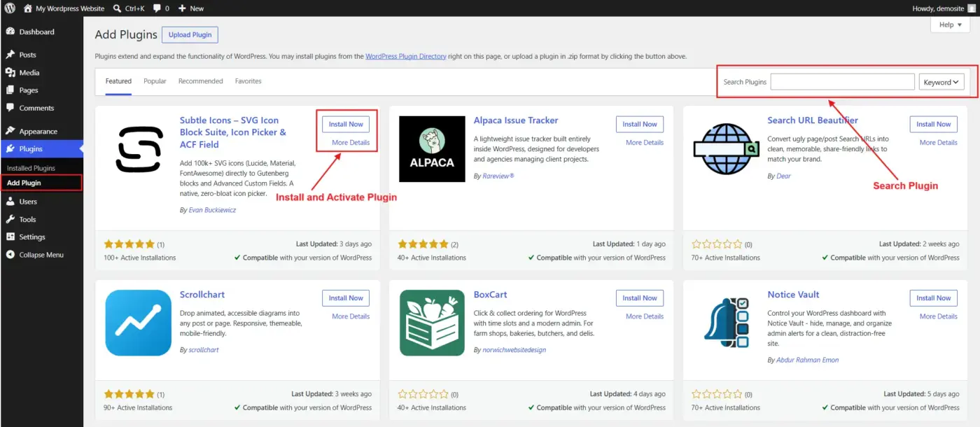Click the Search URL Beautifier globe icon
Image resolution: width=980 pixels, height=427 pixels.
coord(726,149)
